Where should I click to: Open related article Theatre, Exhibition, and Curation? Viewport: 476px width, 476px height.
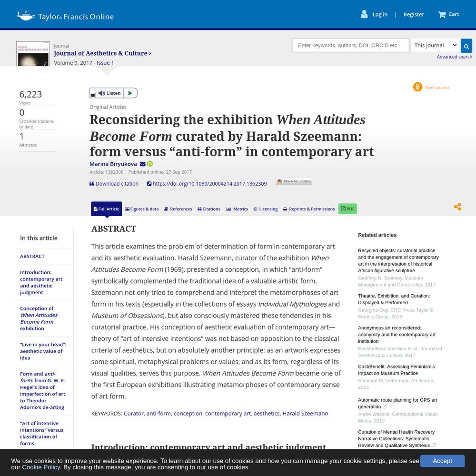coord(394,299)
